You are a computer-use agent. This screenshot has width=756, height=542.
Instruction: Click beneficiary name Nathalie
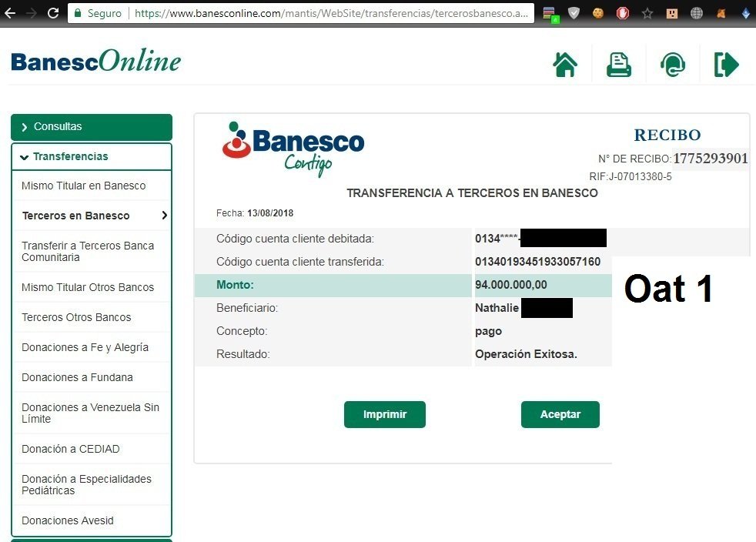tap(497, 308)
